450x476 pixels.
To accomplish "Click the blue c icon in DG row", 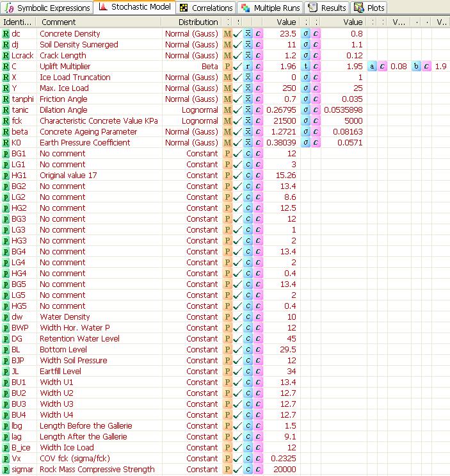I will (248, 339).
